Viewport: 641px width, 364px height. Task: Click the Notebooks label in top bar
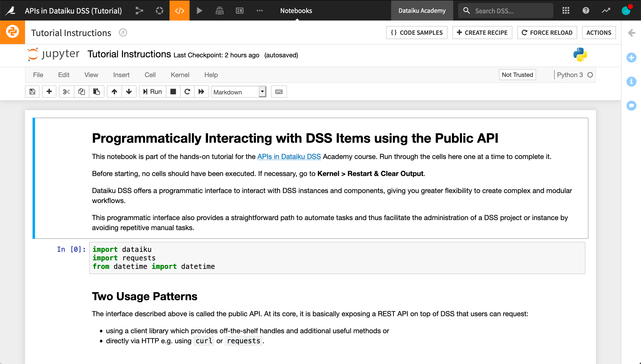(296, 11)
